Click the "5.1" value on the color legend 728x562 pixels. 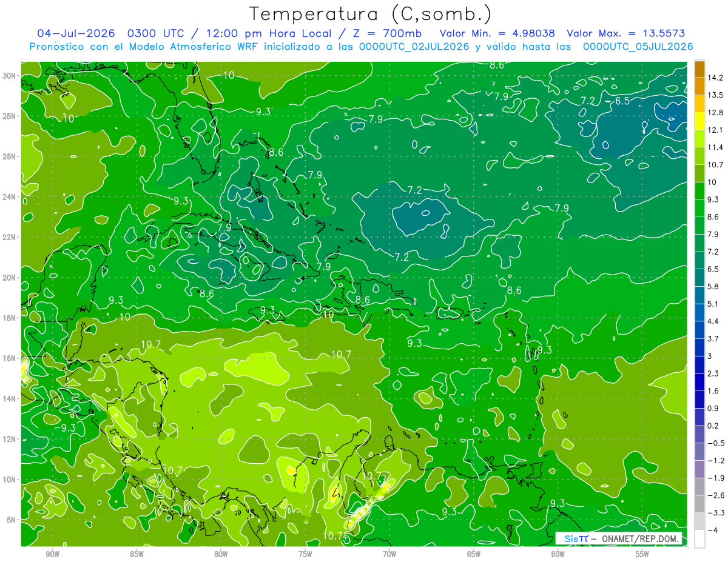[x=713, y=304]
